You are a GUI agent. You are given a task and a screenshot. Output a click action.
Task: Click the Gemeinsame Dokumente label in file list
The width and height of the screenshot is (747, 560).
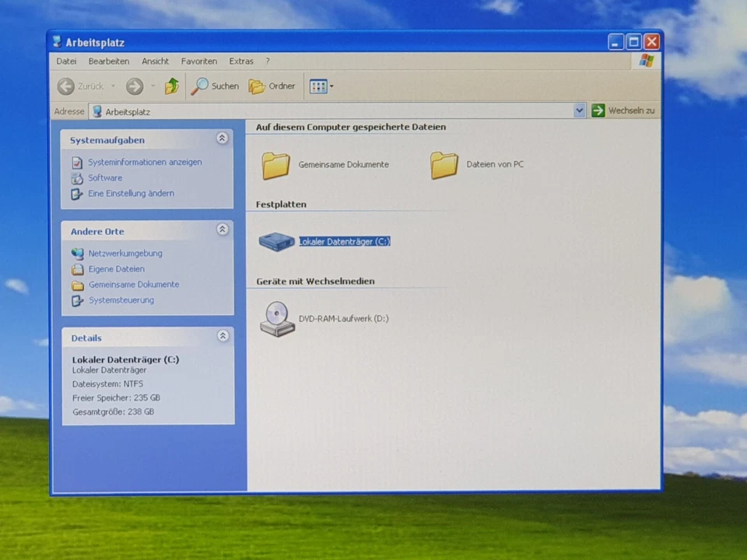343,164
